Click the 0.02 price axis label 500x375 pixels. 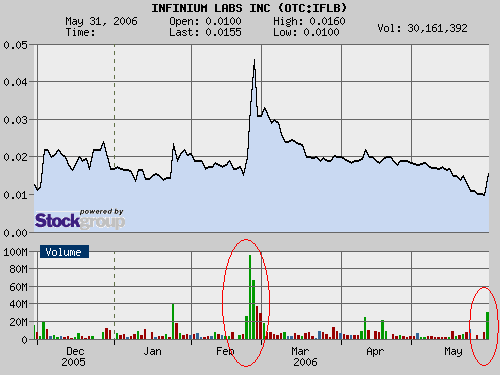tap(15, 157)
